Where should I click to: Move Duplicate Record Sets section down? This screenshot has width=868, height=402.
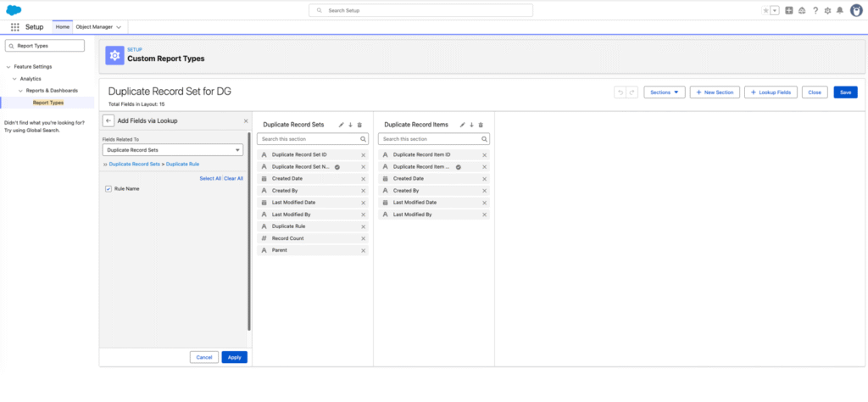coord(350,126)
